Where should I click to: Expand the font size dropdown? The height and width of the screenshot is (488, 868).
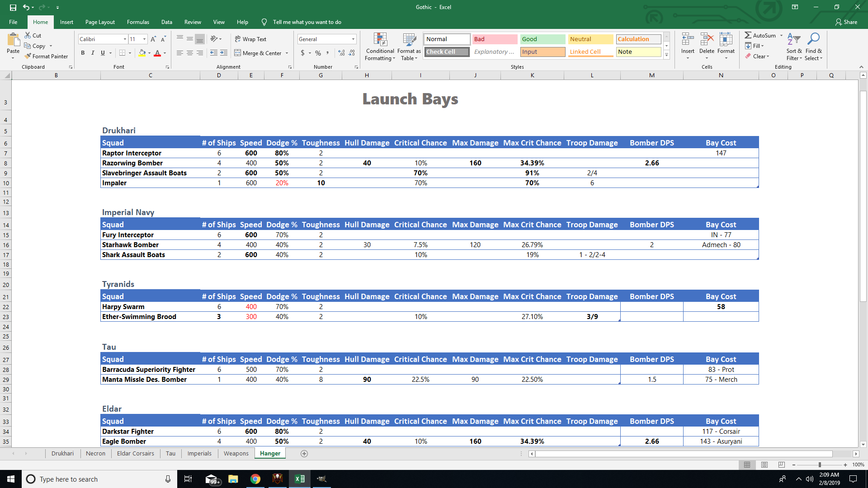click(144, 39)
